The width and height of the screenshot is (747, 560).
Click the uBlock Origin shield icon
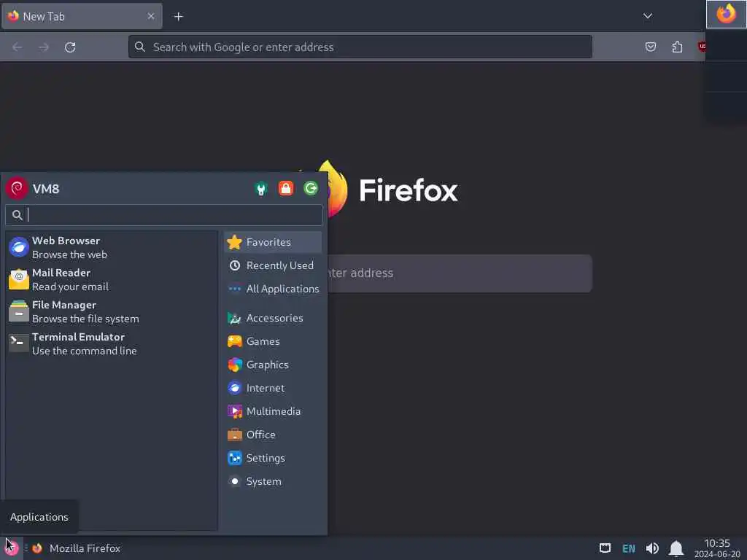tap(701, 47)
